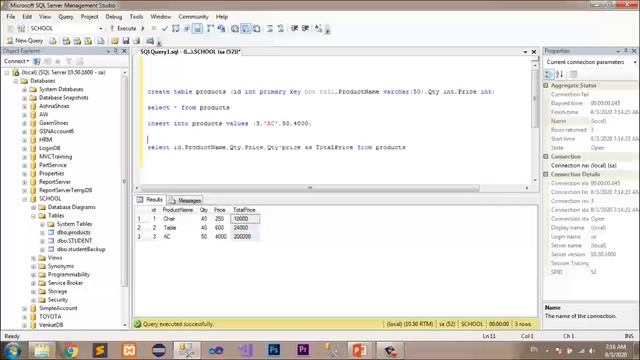This screenshot has width=640, height=360.
Task: Open a New Query window
Action: (24, 41)
